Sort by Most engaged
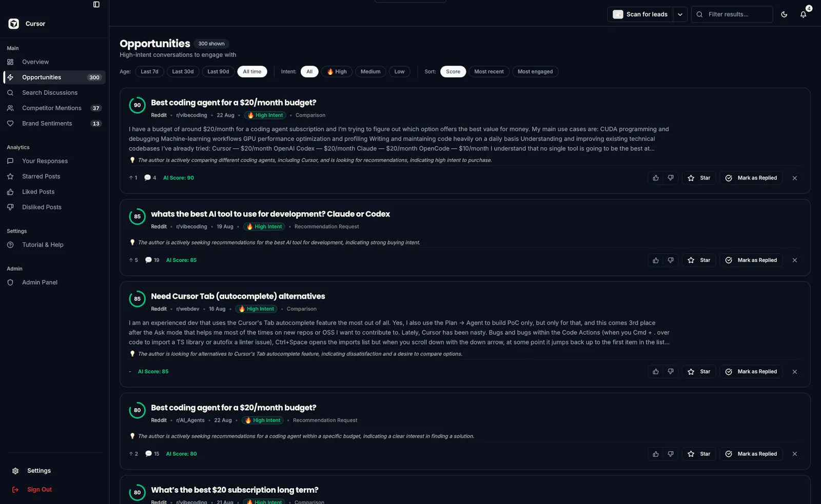The width and height of the screenshot is (821, 504). click(x=535, y=72)
